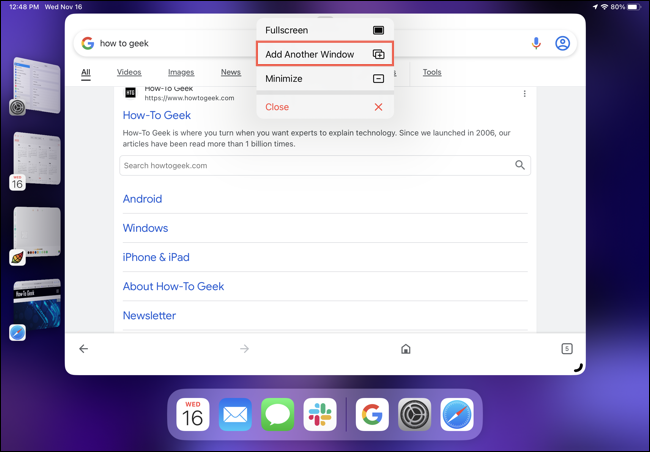Switch to the Images search tab
650x452 pixels.
[x=181, y=72]
